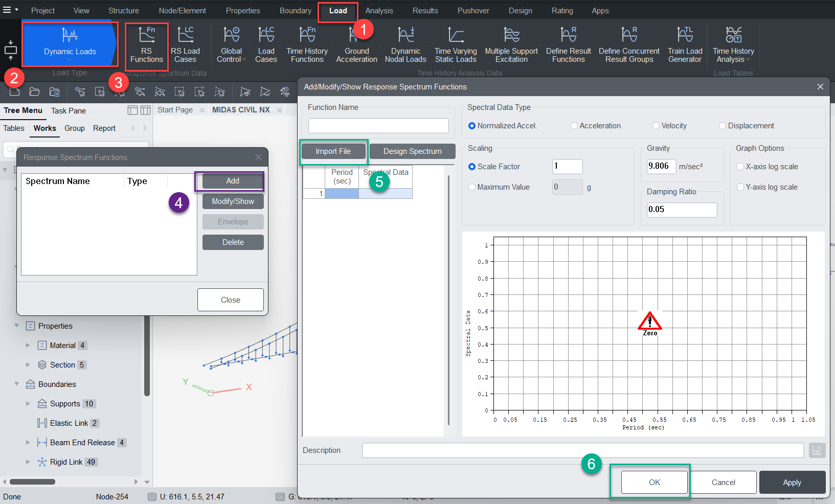Select Velocity spectral data type
The image size is (835, 504).
656,126
